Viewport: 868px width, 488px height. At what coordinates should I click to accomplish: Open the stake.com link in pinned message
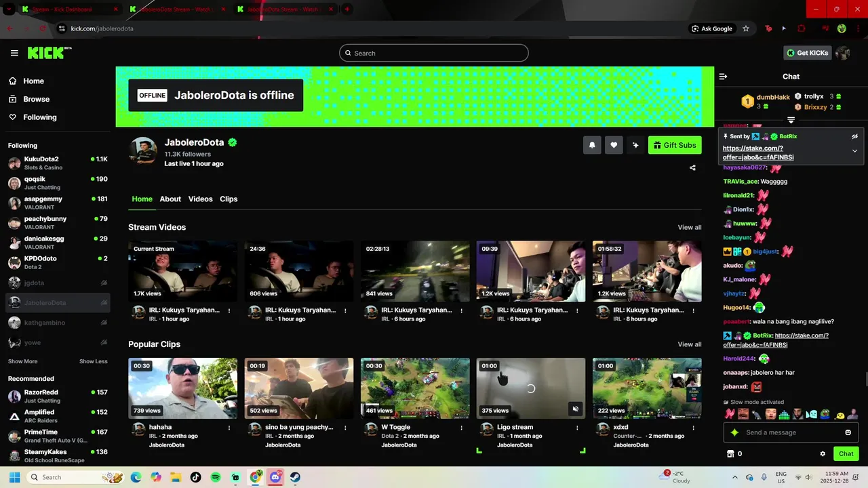click(758, 152)
